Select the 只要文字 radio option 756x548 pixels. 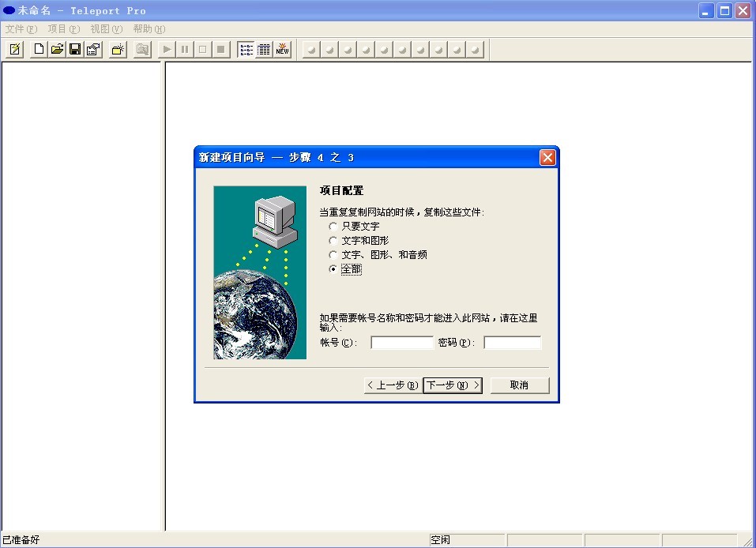pyautogui.click(x=355, y=226)
